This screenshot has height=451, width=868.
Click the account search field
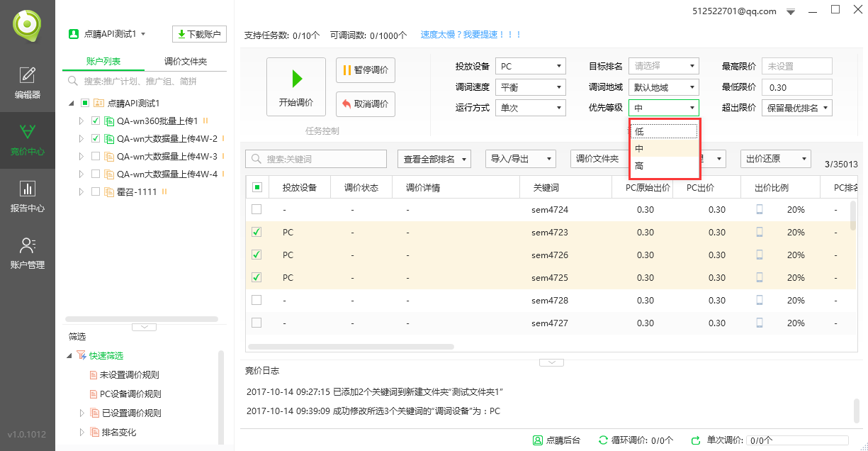point(145,82)
